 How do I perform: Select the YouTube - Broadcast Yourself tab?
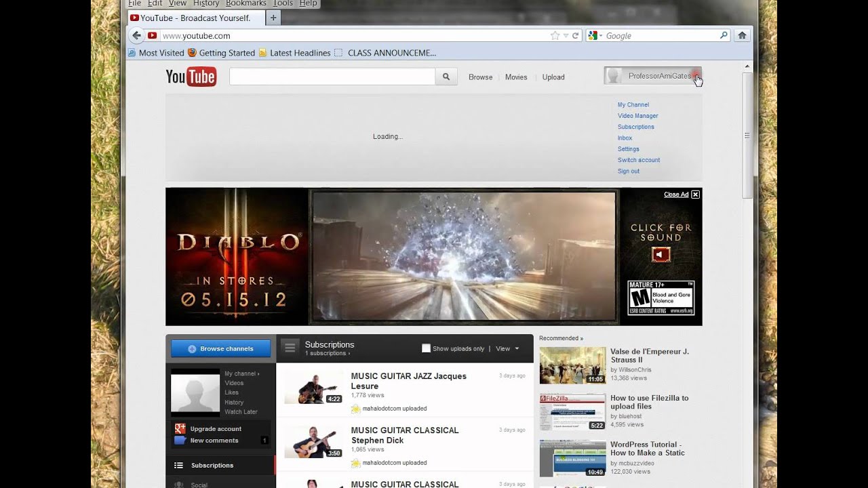point(195,18)
